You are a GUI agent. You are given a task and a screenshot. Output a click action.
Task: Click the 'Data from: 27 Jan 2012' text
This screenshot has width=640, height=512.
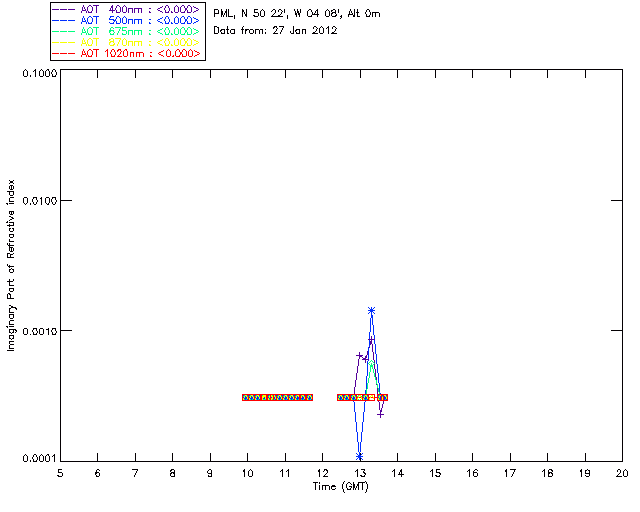click(275, 30)
